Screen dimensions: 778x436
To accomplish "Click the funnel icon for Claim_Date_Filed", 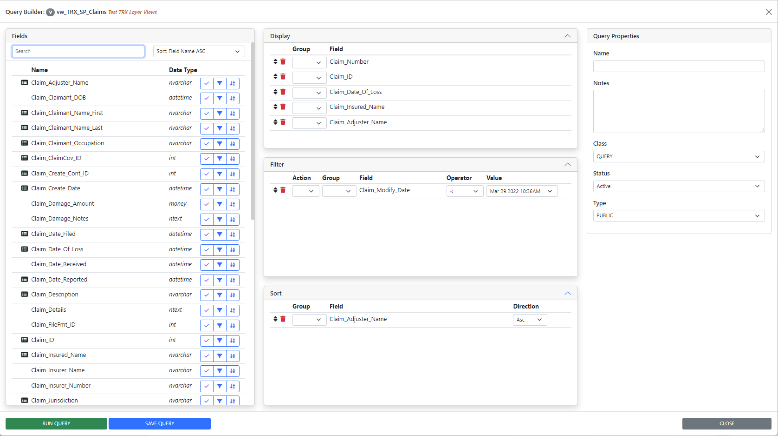I will (219, 235).
